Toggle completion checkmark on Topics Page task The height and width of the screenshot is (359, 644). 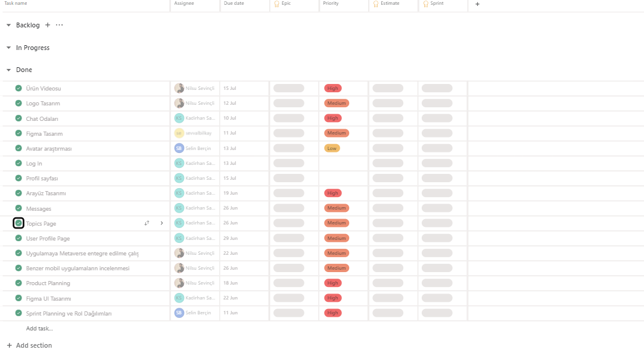coord(18,223)
